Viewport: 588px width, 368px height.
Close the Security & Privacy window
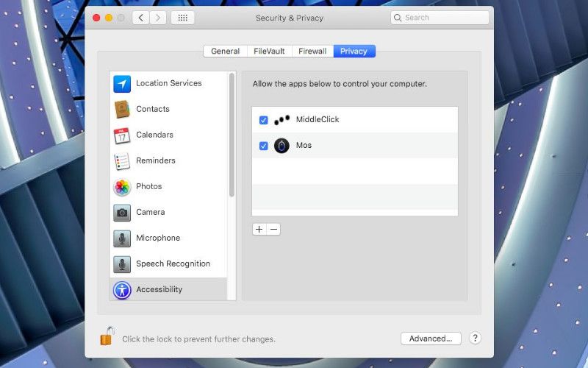[x=96, y=18]
